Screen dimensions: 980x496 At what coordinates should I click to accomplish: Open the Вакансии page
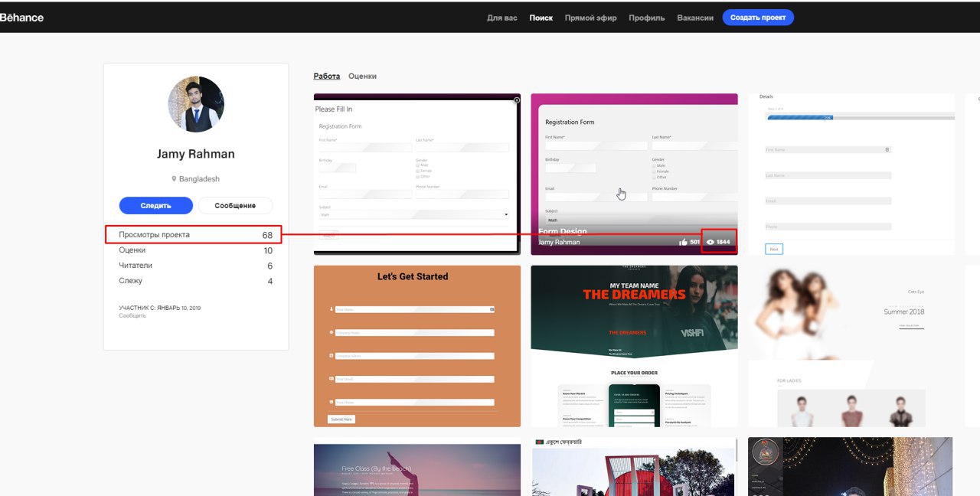(695, 18)
